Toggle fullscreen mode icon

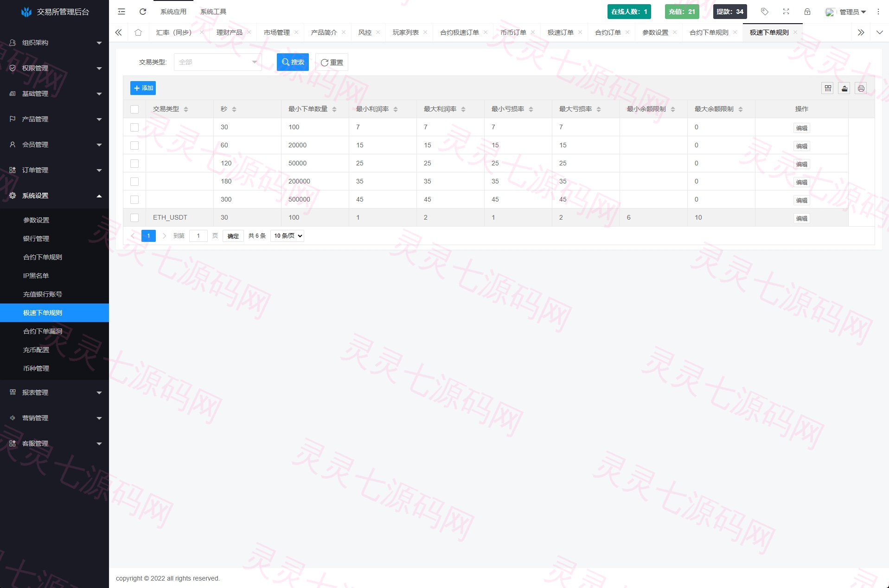[x=786, y=12]
